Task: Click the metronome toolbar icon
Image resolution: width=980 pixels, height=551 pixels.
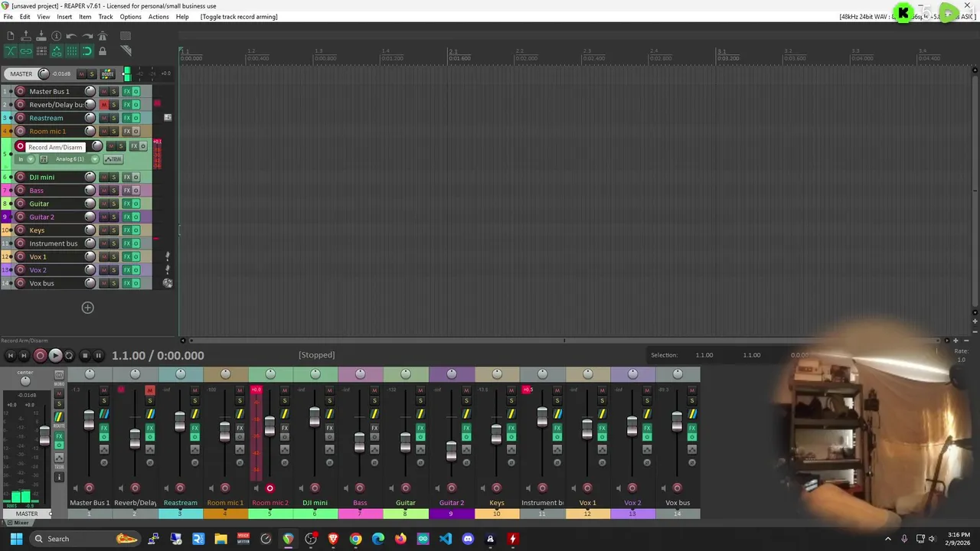Action: coord(102,36)
